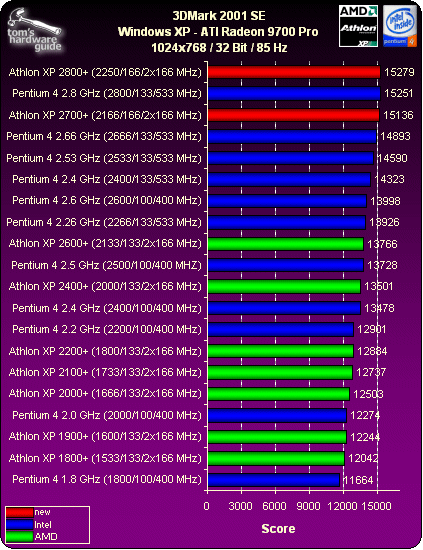The width and height of the screenshot is (423, 550).
Task: Click the Pentium 4 2.4 GHz (2400/133/533 MHz) label
Action: [x=107, y=179]
